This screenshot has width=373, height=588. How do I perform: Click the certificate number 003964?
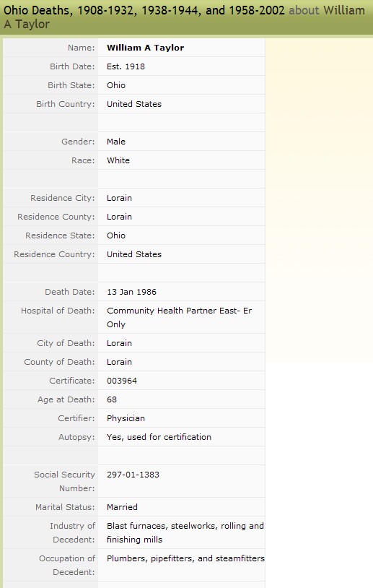122,381
